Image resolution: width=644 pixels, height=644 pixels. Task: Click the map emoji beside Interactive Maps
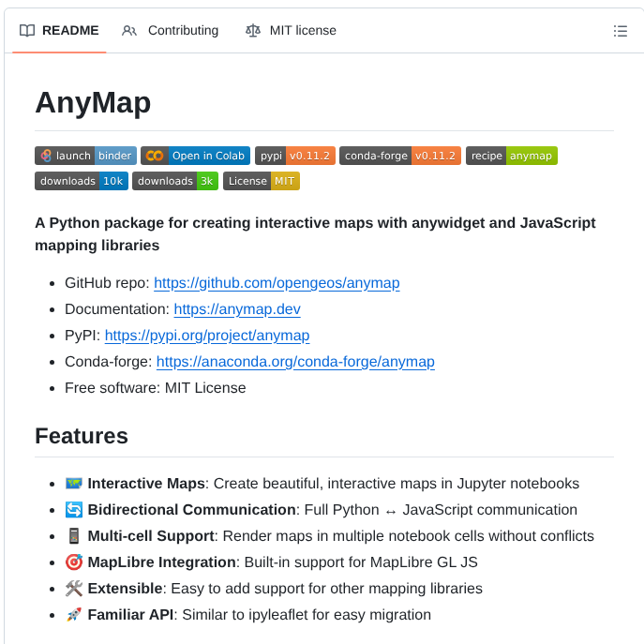pyautogui.click(x=74, y=484)
